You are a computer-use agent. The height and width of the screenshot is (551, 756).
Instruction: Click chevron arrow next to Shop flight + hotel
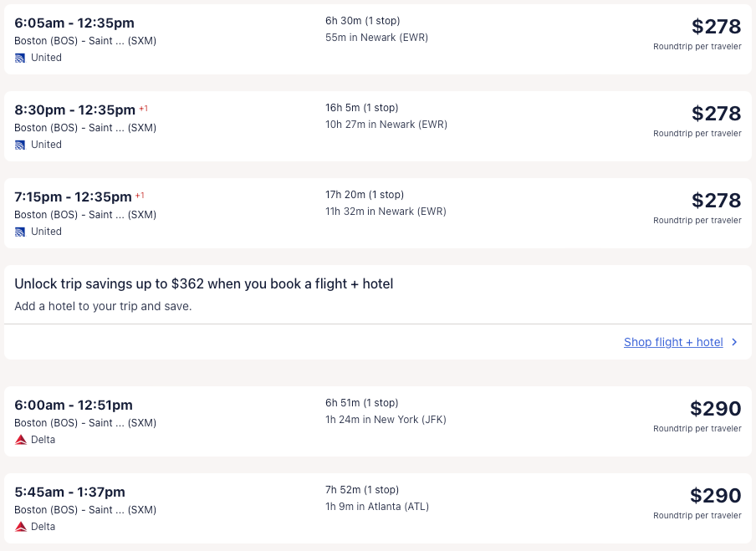[734, 342]
